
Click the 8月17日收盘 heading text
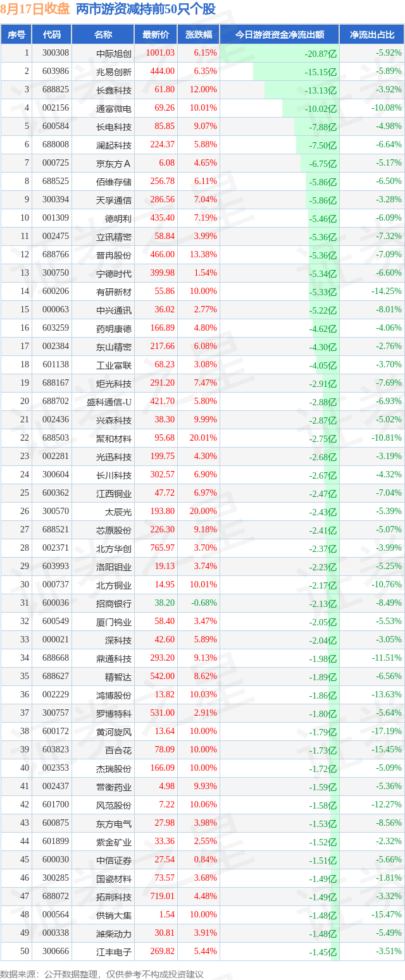tap(35, 9)
